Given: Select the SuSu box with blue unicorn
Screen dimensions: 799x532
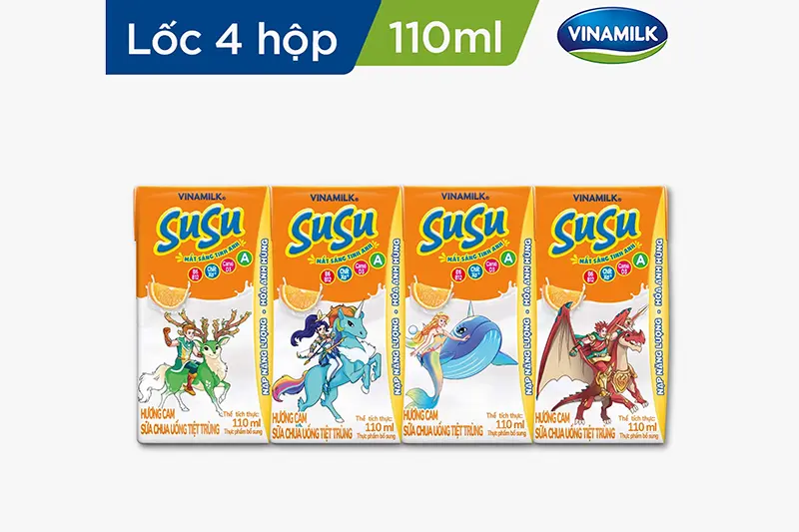Looking at the screenshot, I should pyautogui.click(x=336, y=314).
